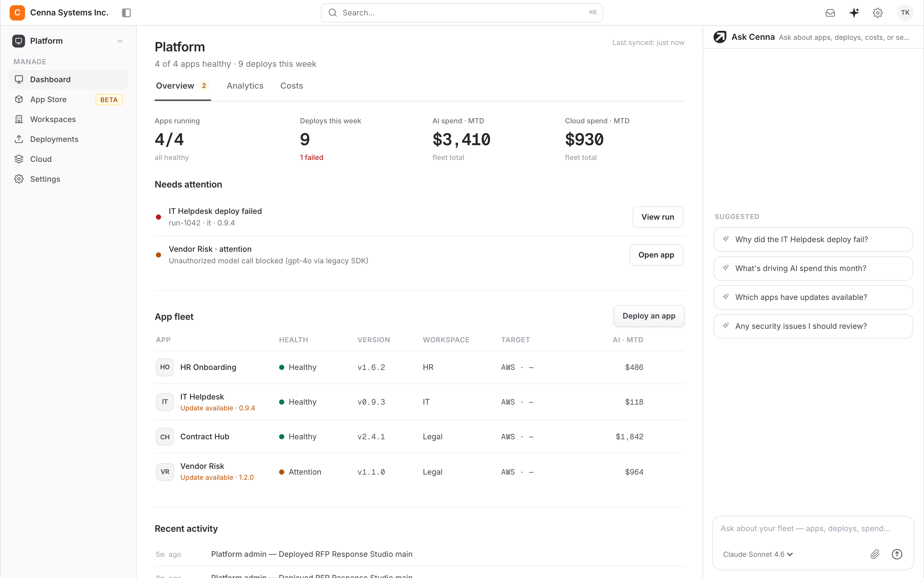Click the $930 Cloud spend value

click(x=584, y=140)
